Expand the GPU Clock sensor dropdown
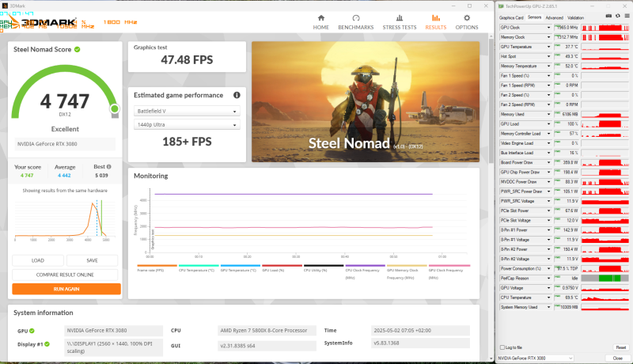 click(x=548, y=28)
